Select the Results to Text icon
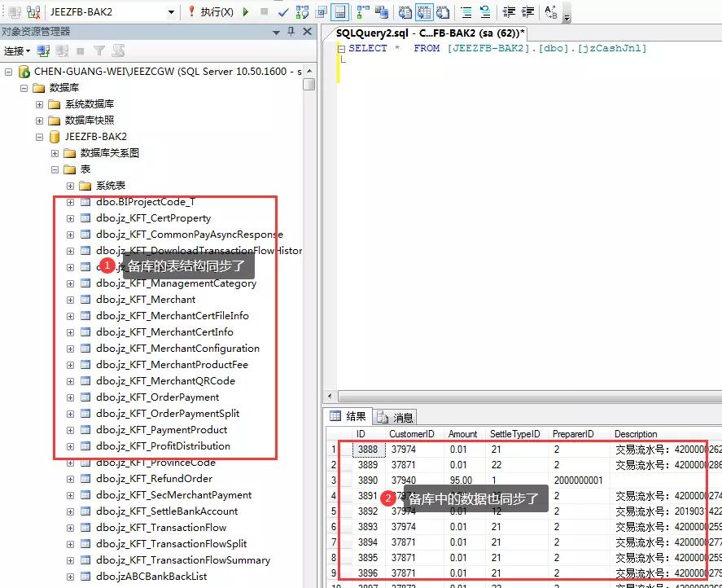722x588 pixels. (405, 12)
